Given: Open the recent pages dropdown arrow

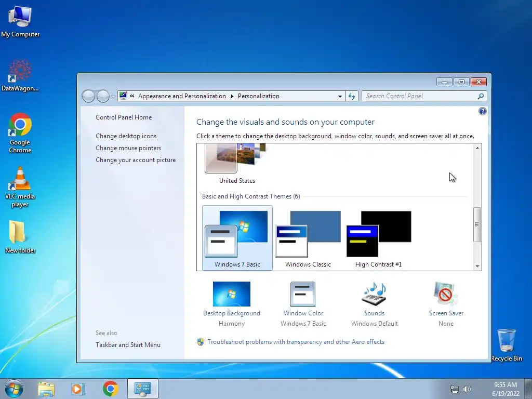Looking at the screenshot, I should 113,97.
